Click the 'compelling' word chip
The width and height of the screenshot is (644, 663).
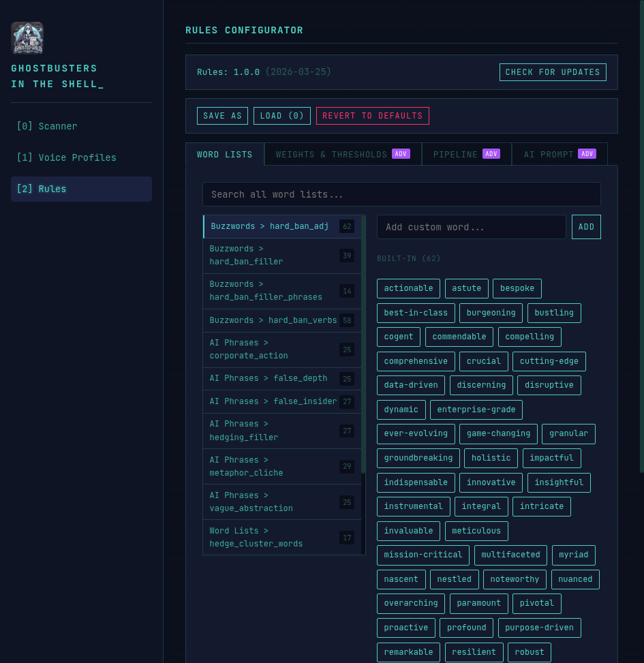[530, 337]
